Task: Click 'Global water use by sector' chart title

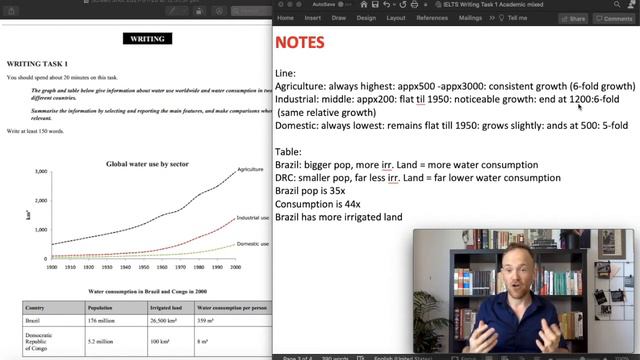Action: (147, 164)
